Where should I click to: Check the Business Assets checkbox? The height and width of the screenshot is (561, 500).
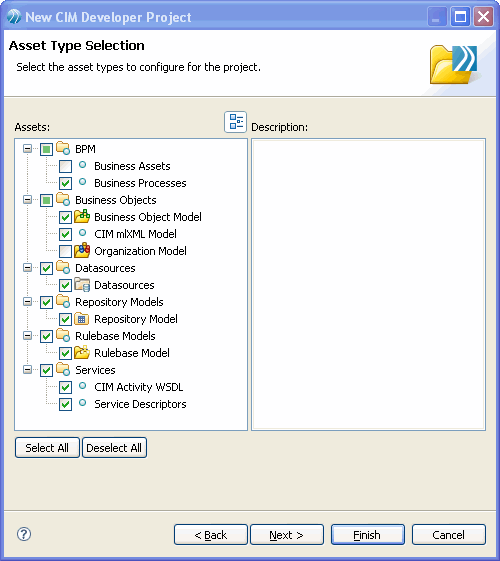65,166
